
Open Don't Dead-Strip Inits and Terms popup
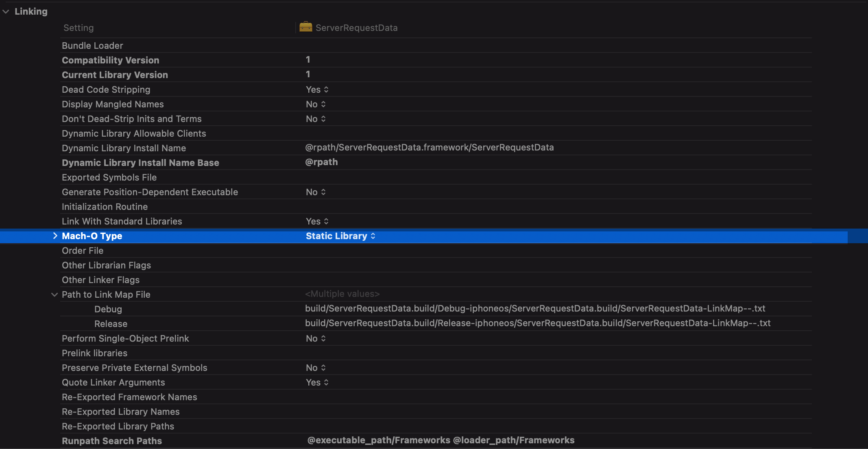click(x=316, y=119)
